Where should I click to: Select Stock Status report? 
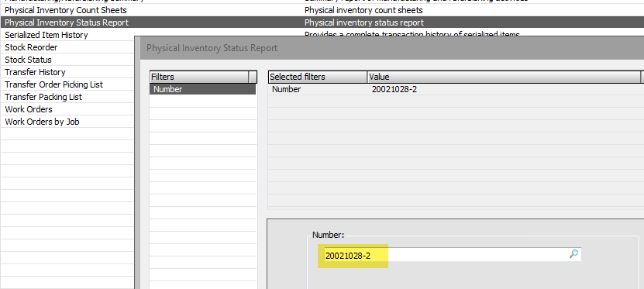click(x=28, y=60)
